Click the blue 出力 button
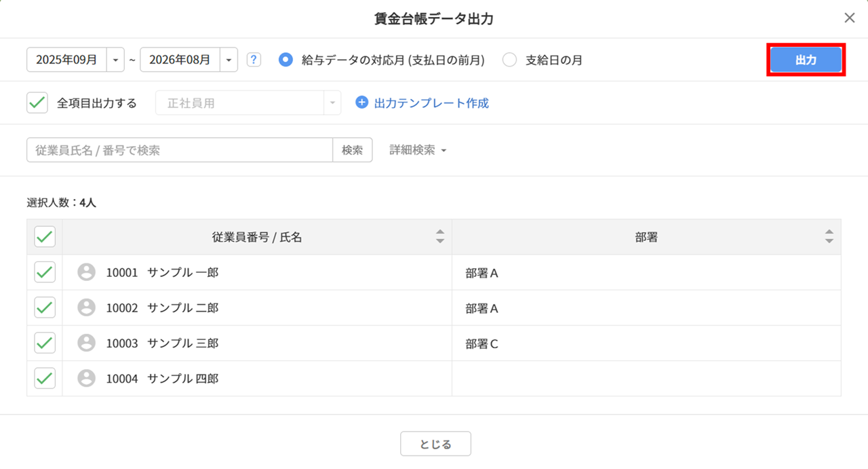Screen dimensions: 868x469 pyautogui.click(x=806, y=60)
